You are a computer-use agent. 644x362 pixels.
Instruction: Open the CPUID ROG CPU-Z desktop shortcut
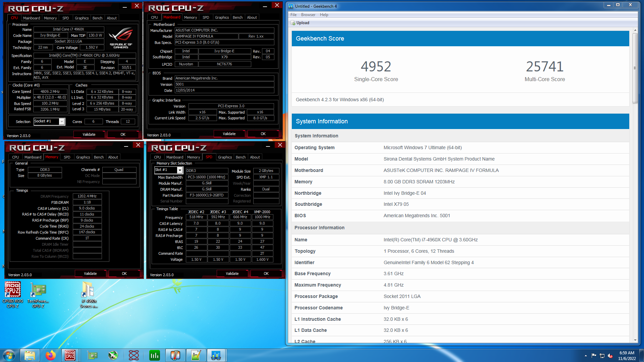[13, 295]
